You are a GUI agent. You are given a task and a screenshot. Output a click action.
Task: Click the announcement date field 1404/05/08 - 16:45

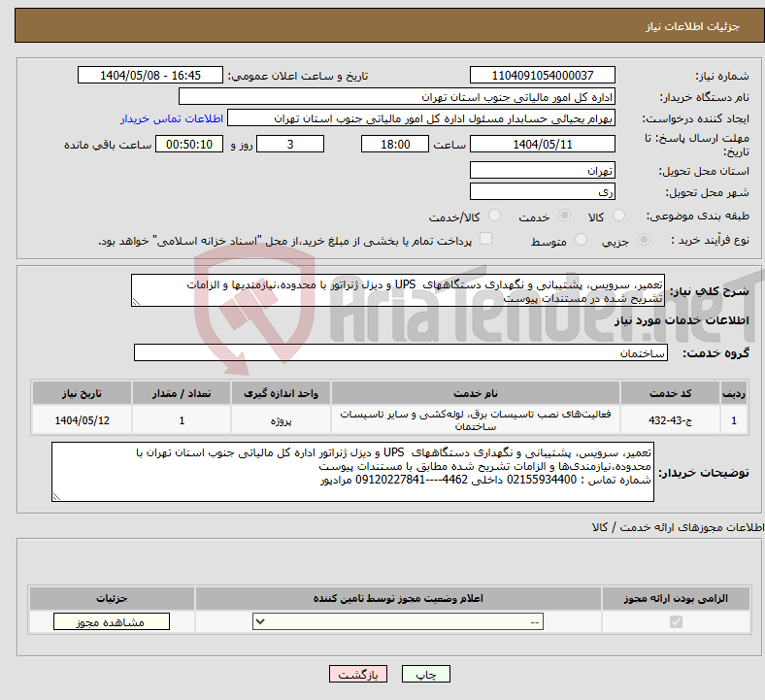click(x=150, y=76)
